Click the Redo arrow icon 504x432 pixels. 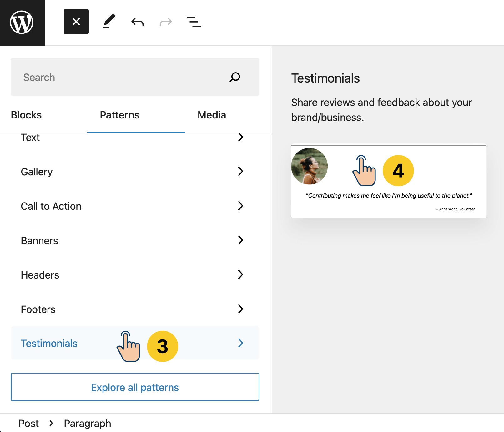pos(165,22)
